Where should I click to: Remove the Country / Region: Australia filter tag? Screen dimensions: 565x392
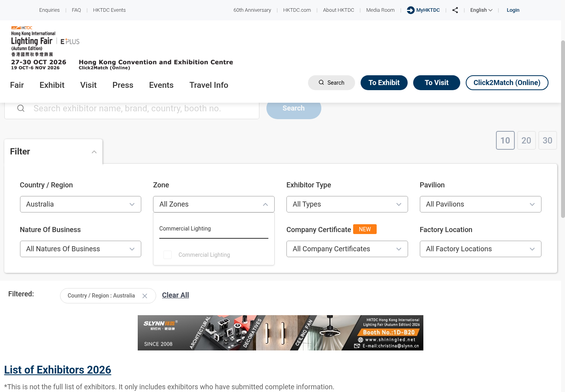[x=145, y=296]
